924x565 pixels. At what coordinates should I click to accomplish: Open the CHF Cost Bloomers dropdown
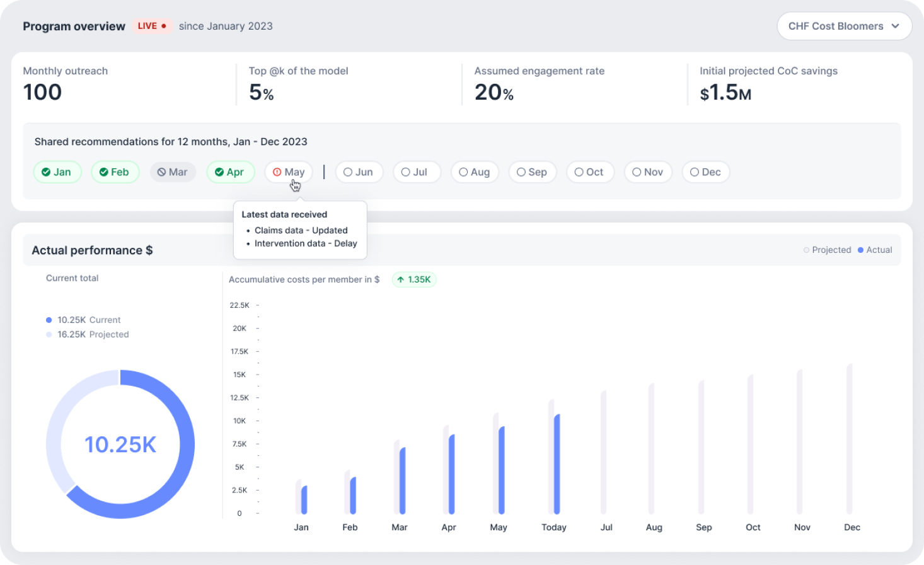[x=844, y=26]
